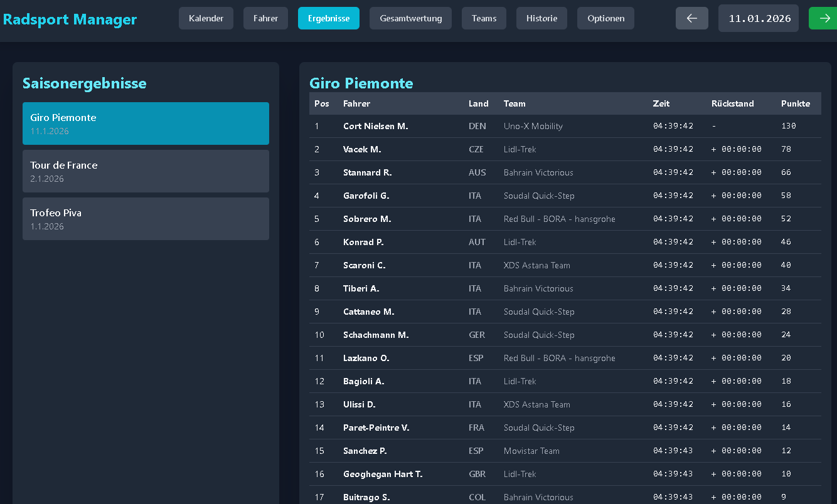Open the Kalender tab

[x=206, y=18]
